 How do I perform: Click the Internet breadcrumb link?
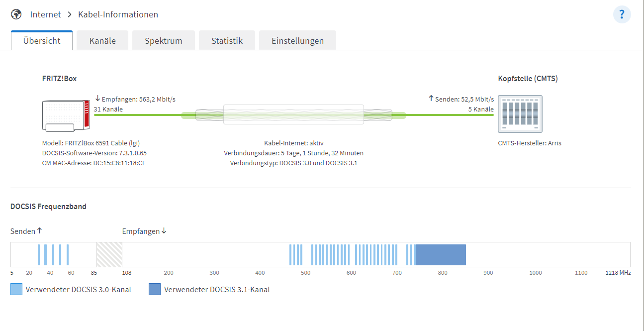click(46, 14)
